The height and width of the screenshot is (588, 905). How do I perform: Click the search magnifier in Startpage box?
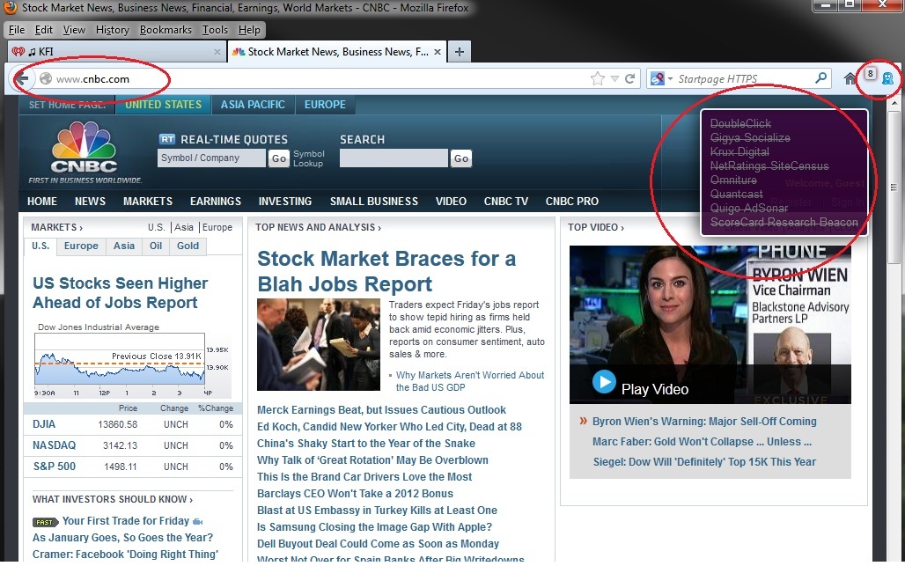tap(820, 77)
